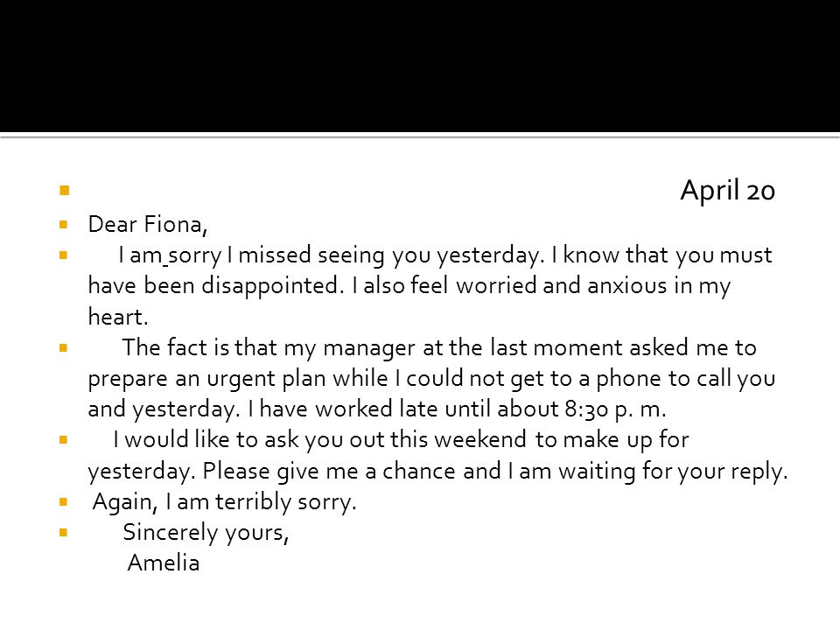Click the signature name Amelia
This screenshot has width=840, height=630.
(164, 563)
